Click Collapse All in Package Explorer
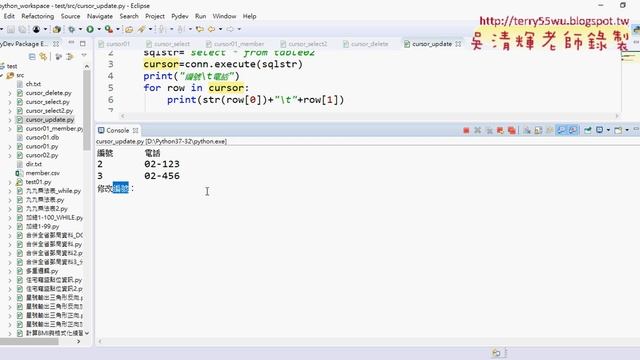 (32, 56)
